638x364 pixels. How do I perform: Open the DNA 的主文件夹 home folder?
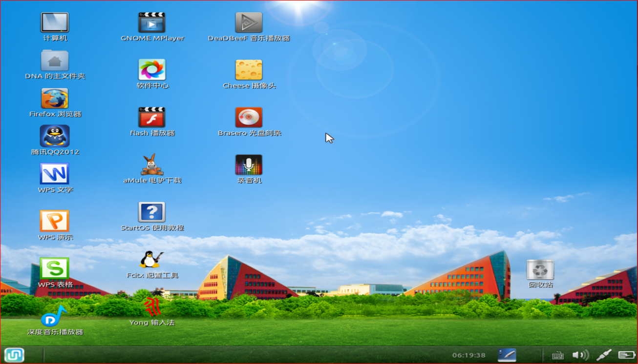[x=55, y=61]
